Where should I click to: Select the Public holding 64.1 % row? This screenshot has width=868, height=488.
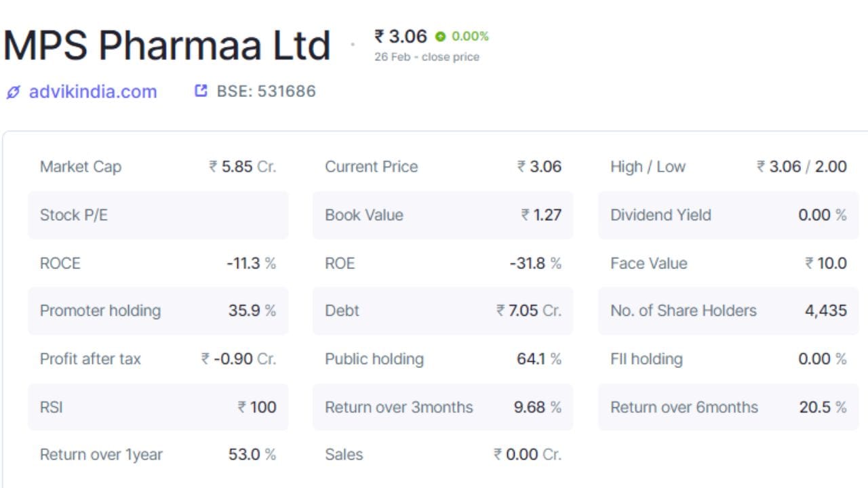click(442, 359)
